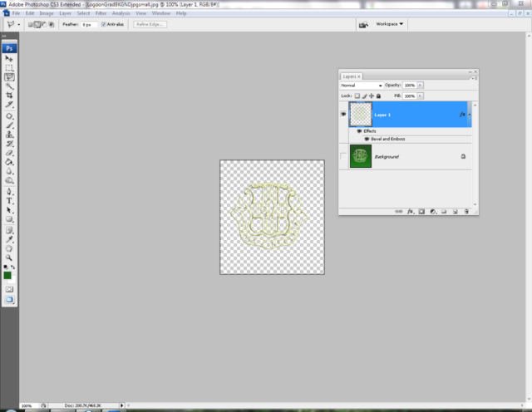Open the Opacity slider arrow

click(x=420, y=85)
